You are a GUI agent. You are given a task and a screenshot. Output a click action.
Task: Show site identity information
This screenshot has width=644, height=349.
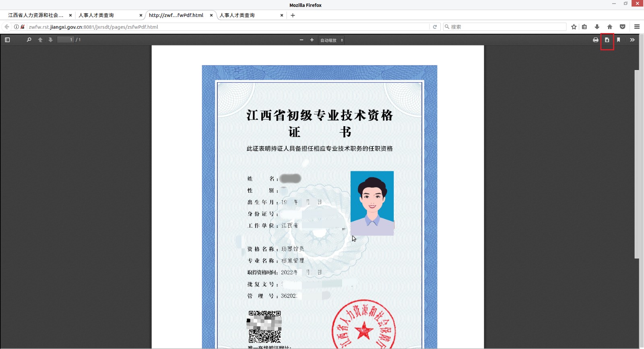point(17,27)
